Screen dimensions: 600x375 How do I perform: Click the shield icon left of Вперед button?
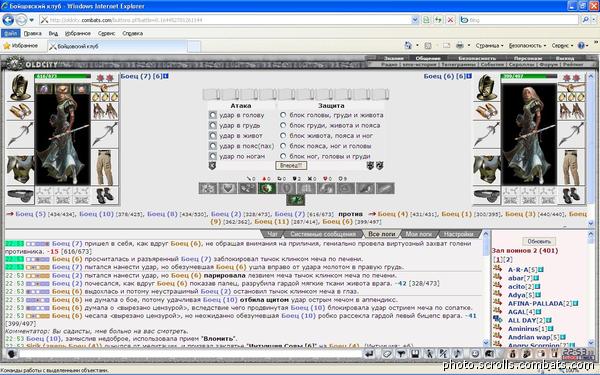pos(212,165)
